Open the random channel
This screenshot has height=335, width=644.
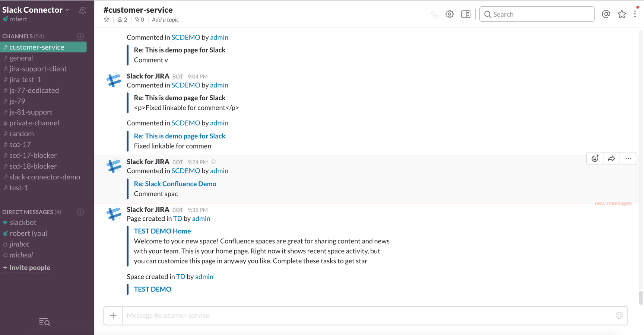pos(43,133)
